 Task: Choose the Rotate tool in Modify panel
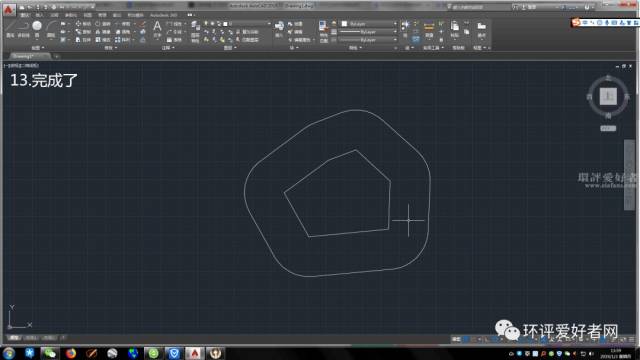103,24
